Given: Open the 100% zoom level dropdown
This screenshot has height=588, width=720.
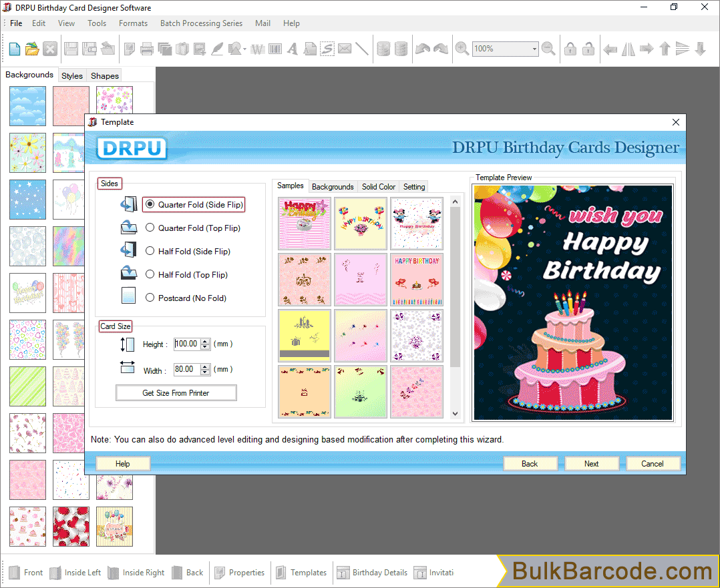Looking at the screenshot, I should tap(534, 49).
